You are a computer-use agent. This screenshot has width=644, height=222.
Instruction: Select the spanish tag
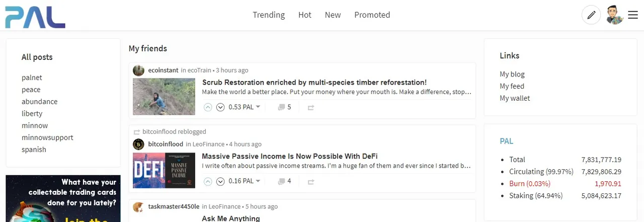34,150
